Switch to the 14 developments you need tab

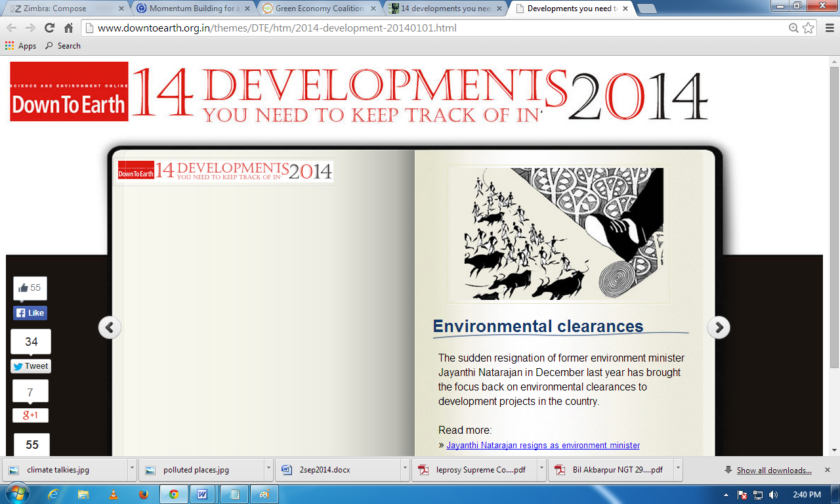point(444,9)
